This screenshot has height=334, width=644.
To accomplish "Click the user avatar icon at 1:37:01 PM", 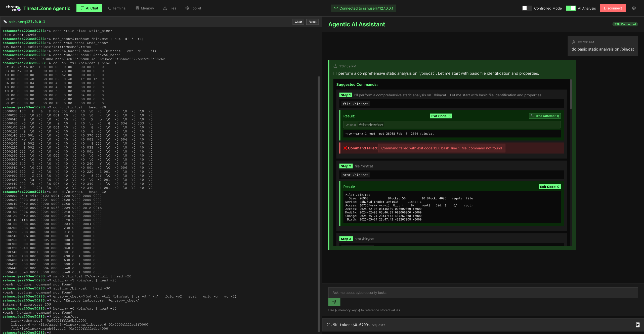I will coord(574,42).
